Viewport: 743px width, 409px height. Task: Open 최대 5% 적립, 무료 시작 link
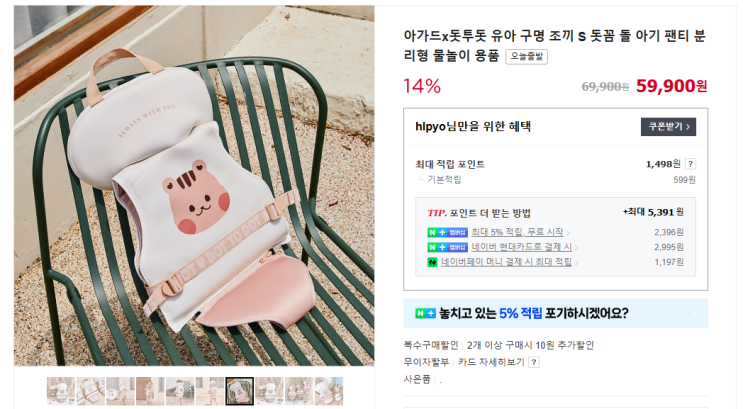[517, 232]
